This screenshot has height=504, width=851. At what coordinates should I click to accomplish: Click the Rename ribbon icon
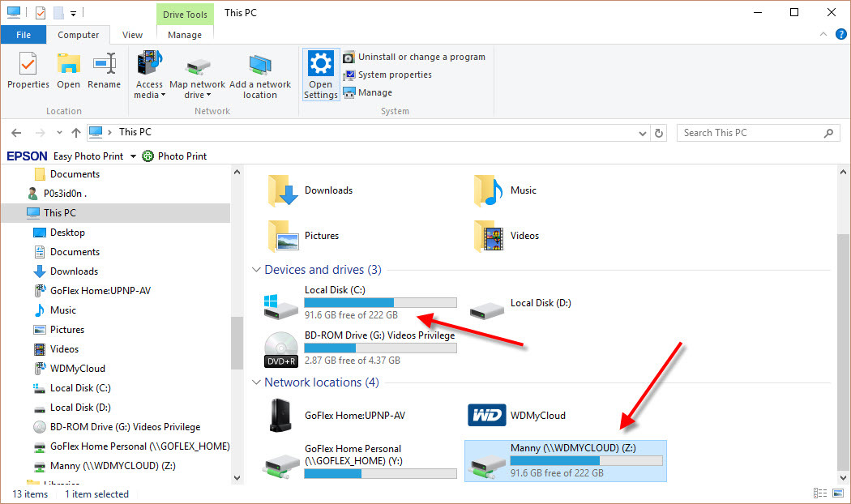point(105,64)
